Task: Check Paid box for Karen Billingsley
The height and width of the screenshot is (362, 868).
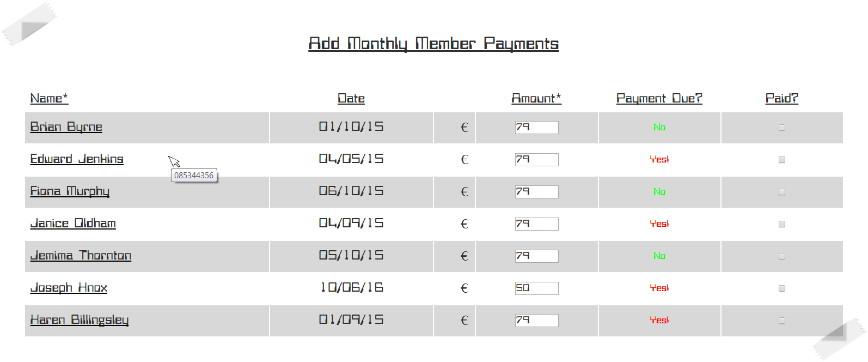Action: click(782, 321)
